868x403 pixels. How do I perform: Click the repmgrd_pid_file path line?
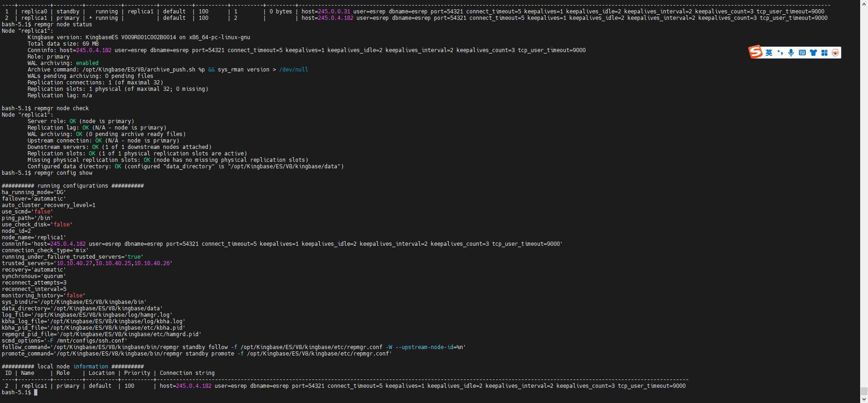tap(101, 334)
